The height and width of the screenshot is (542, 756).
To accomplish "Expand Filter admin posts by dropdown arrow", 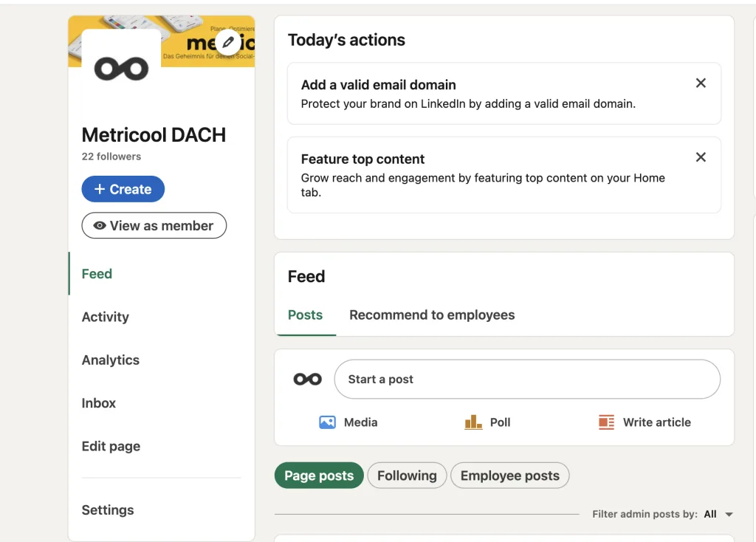I will click(x=729, y=515).
